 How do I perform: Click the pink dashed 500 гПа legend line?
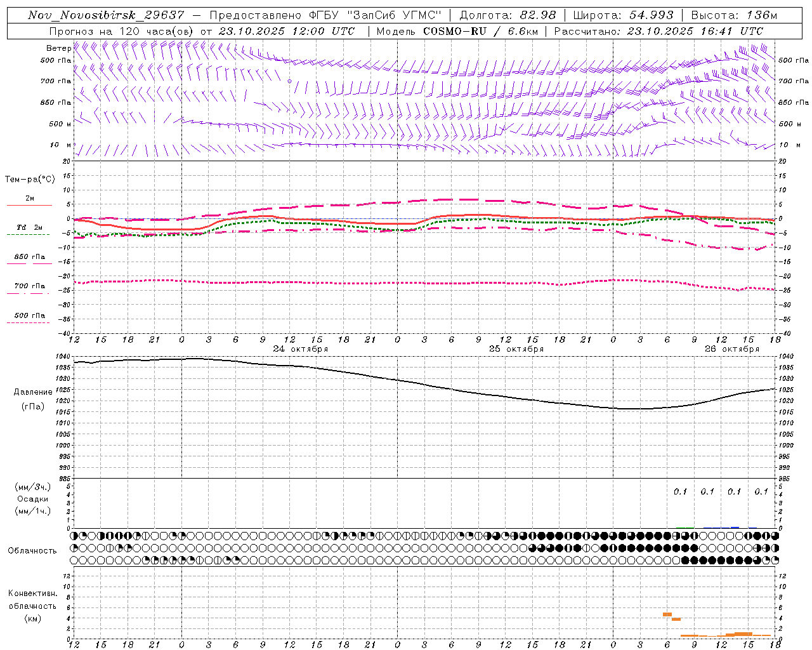pyautogui.click(x=29, y=323)
